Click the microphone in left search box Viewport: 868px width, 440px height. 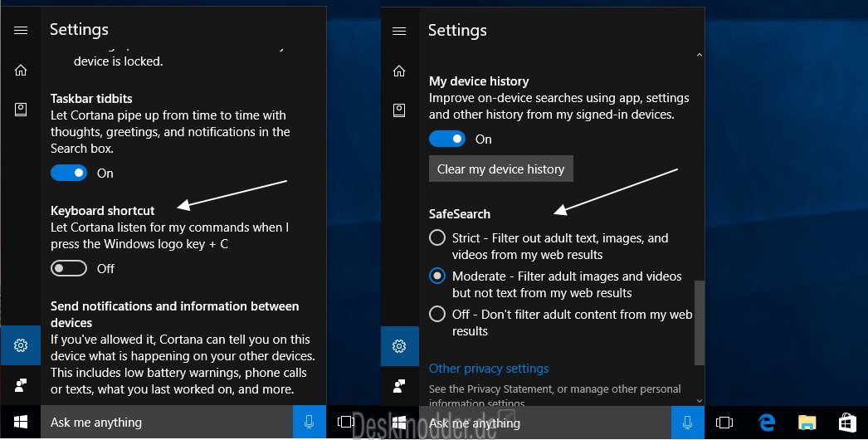309,423
